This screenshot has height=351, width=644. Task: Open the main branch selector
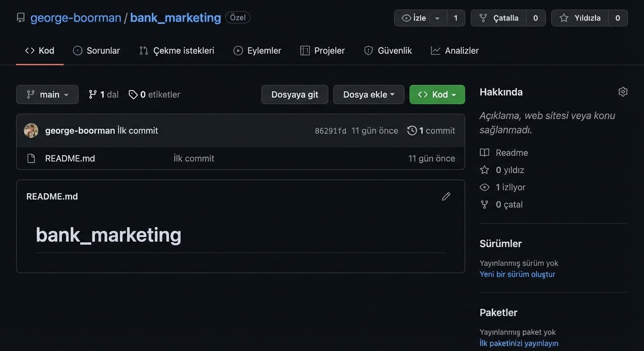tap(47, 94)
